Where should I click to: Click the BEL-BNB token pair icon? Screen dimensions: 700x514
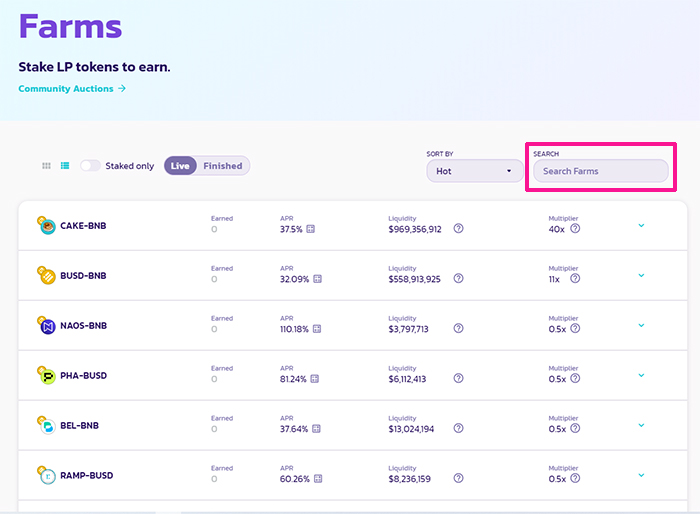point(46,426)
